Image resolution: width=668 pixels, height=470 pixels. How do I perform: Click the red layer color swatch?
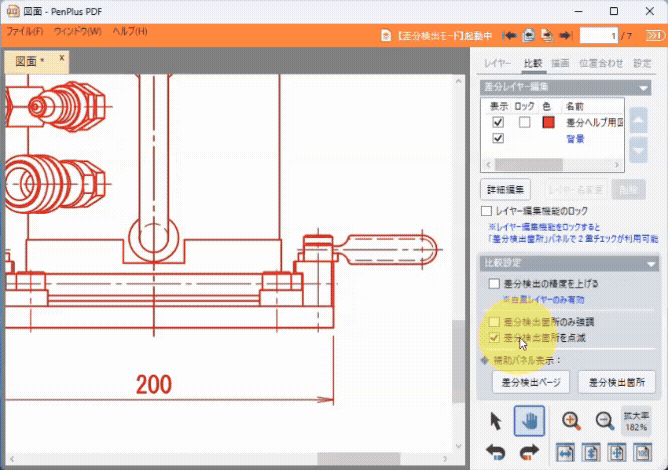coord(548,122)
